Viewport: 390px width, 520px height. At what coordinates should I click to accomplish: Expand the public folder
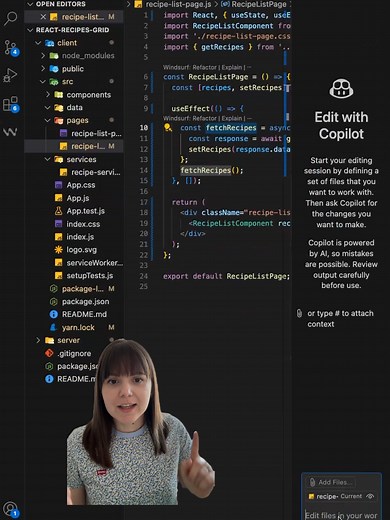43,68
